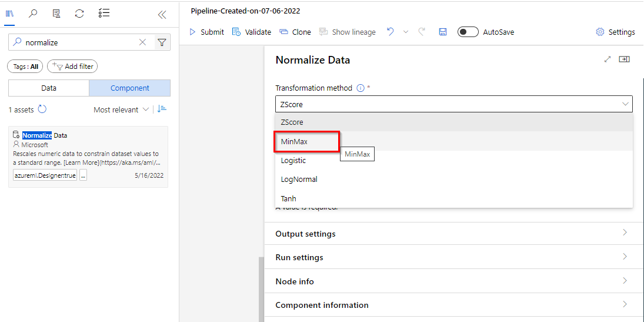The image size is (644, 322).
Task: Save the pipeline with disk icon
Action: (443, 32)
